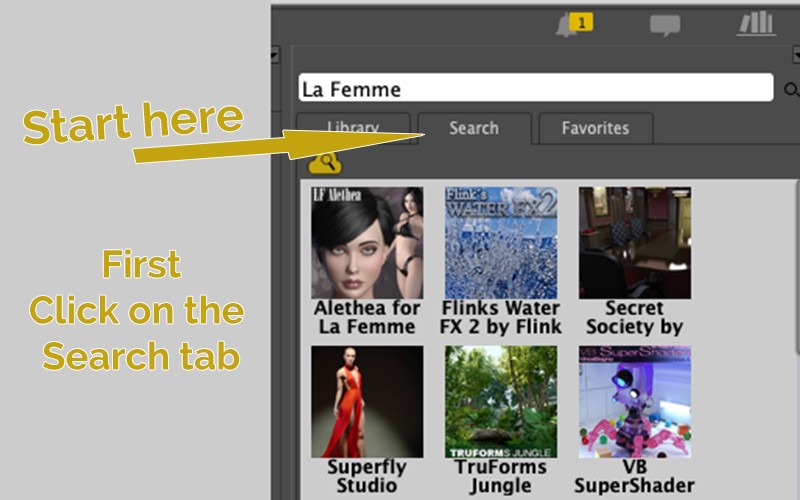Select the Flinks Water FX 2 thumbnail
800x500 pixels.
(501, 243)
